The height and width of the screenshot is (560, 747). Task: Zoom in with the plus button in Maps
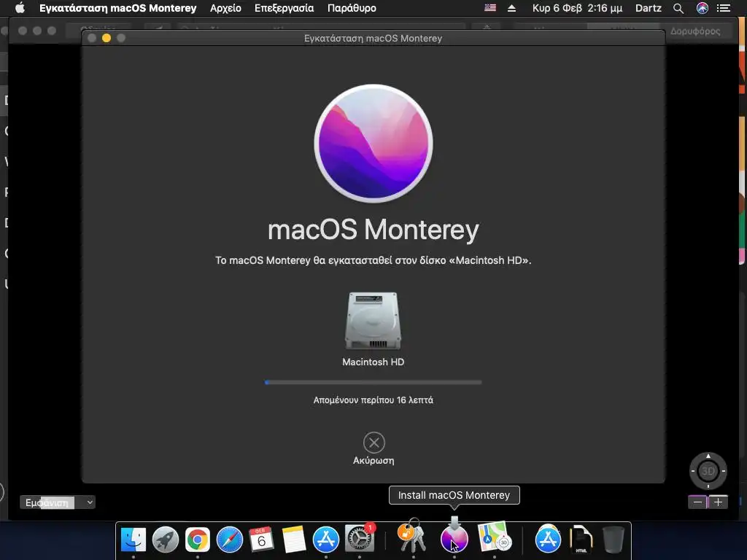[719, 502]
